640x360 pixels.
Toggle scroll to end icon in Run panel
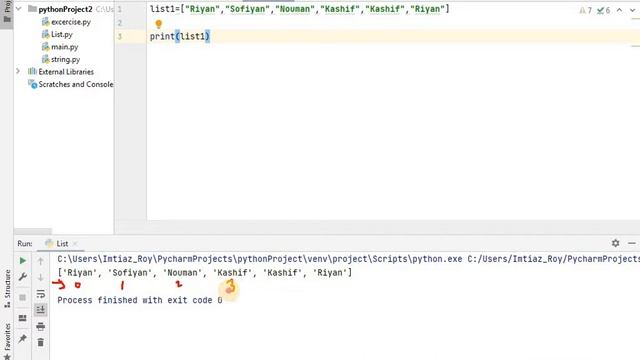[40, 310]
